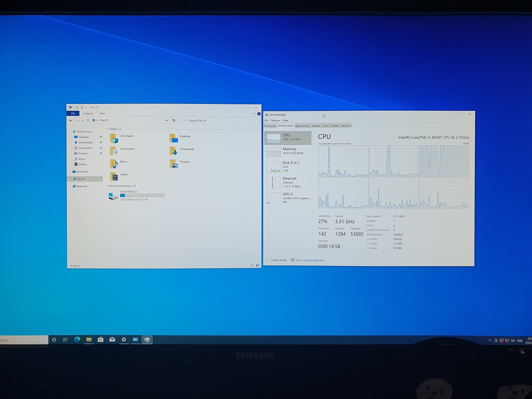
Task: Open the address bar history dropdown
Action: coord(167,120)
